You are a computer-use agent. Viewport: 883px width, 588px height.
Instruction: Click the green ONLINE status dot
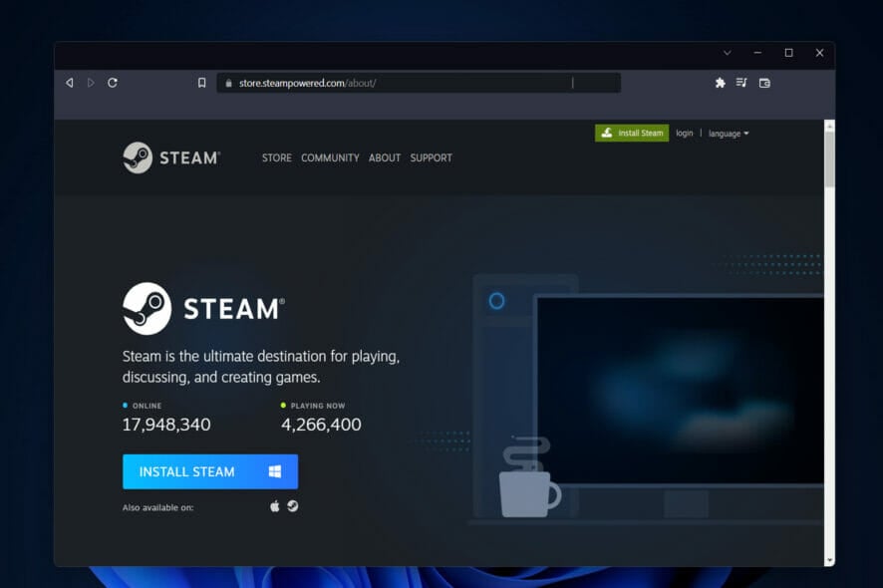point(126,405)
